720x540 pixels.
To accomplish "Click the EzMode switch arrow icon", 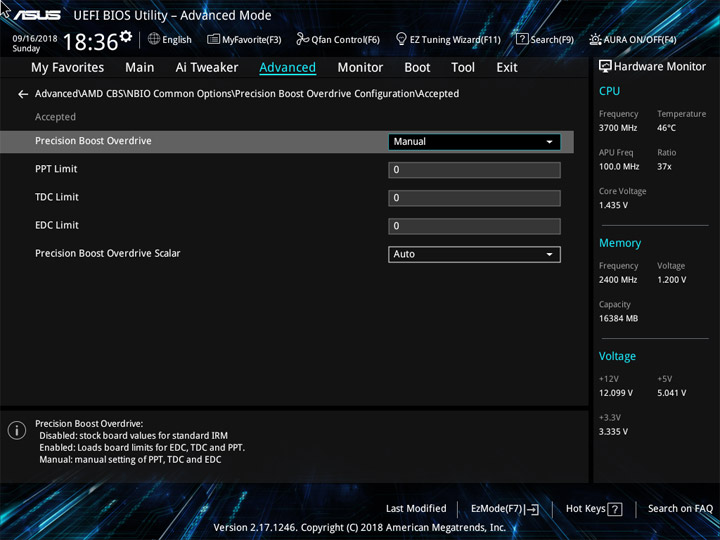I will point(532,509).
